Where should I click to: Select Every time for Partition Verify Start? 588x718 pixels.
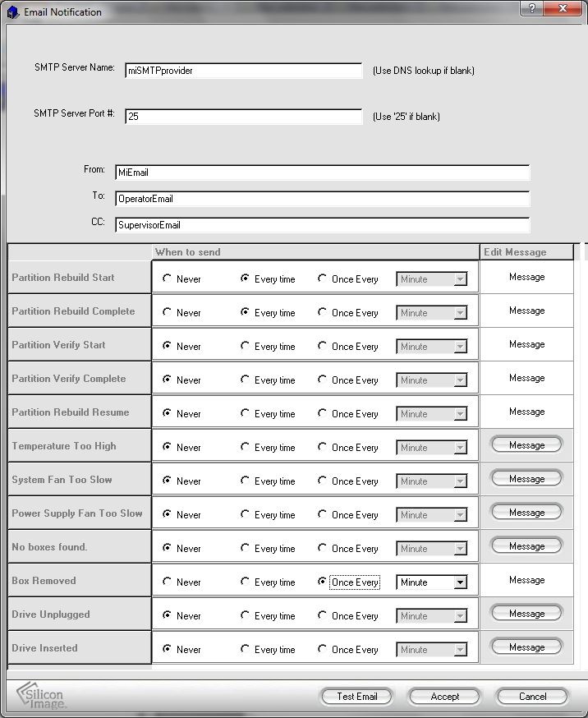(x=246, y=346)
